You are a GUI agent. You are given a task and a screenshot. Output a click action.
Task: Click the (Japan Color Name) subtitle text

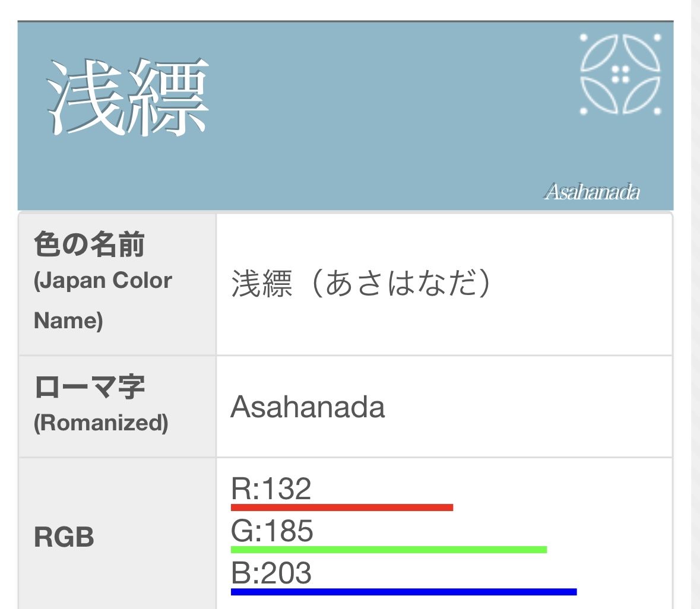[x=103, y=300]
